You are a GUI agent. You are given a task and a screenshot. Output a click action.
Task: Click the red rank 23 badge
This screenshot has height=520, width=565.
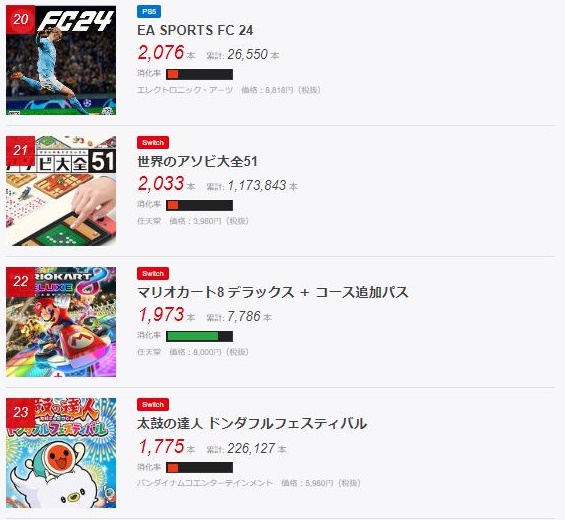pyautogui.click(x=21, y=413)
